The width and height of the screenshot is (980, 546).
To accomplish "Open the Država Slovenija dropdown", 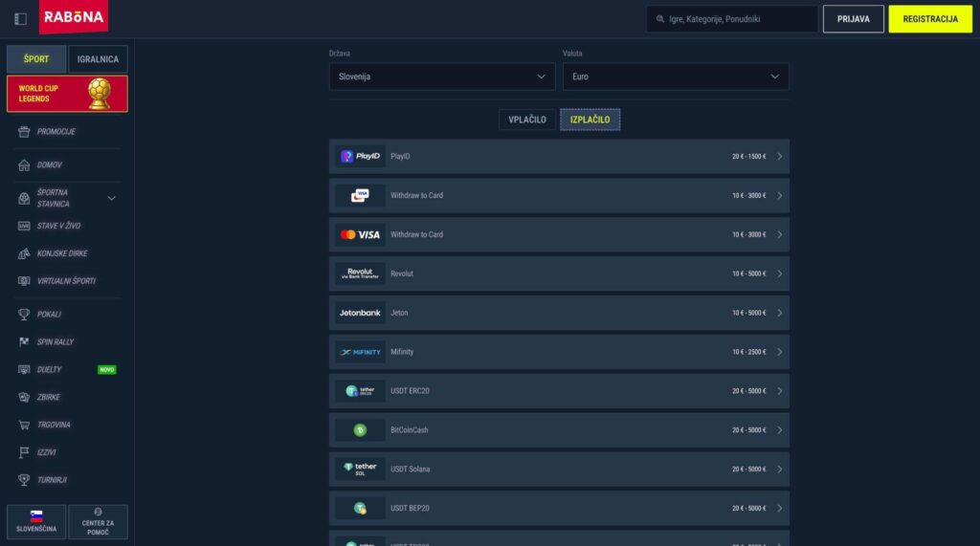I will pyautogui.click(x=442, y=76).
